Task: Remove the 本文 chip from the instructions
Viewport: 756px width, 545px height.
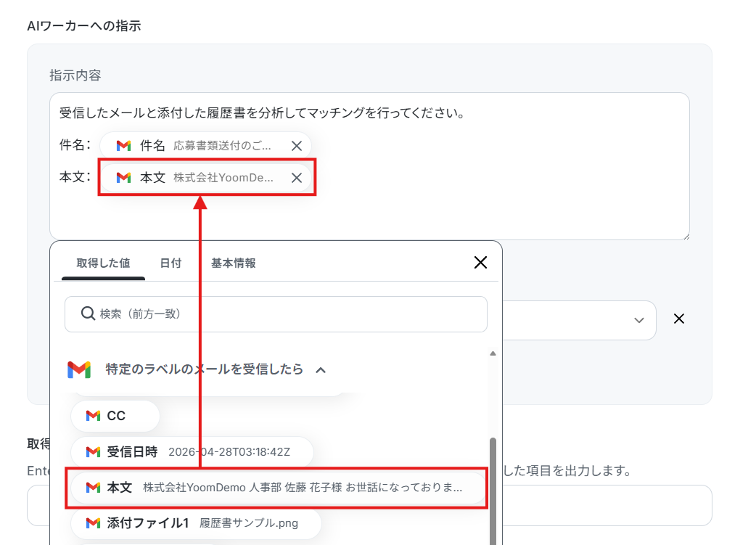Action: [x=297, y=178]
